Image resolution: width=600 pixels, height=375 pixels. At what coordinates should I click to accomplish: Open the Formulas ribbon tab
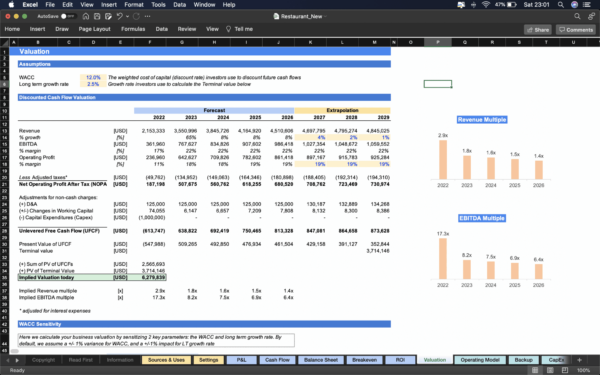[133, 29]
